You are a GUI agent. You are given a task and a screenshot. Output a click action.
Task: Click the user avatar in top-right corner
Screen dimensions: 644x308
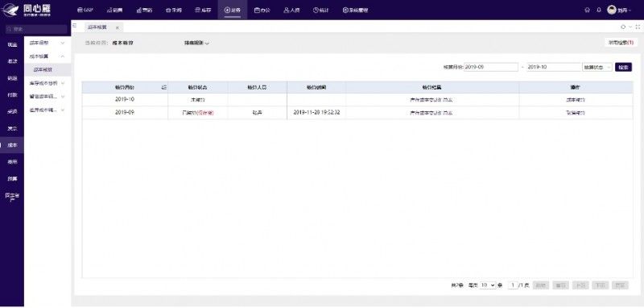click(612, 10)
